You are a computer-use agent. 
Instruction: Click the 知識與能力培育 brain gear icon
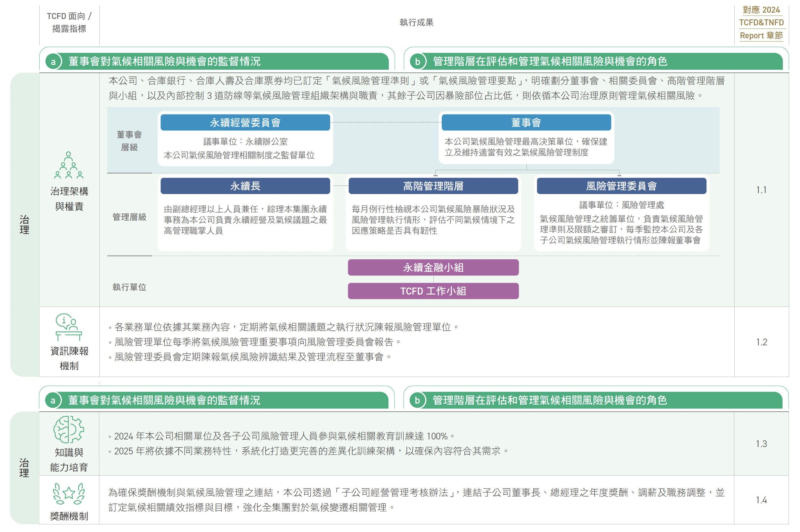pos(69,430)
